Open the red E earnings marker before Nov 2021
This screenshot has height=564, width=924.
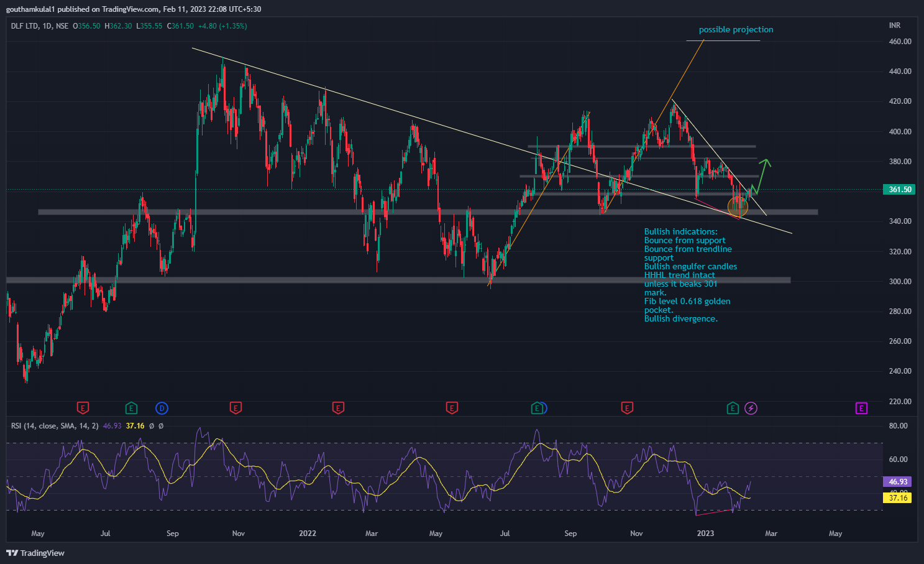tap(236, 409)
